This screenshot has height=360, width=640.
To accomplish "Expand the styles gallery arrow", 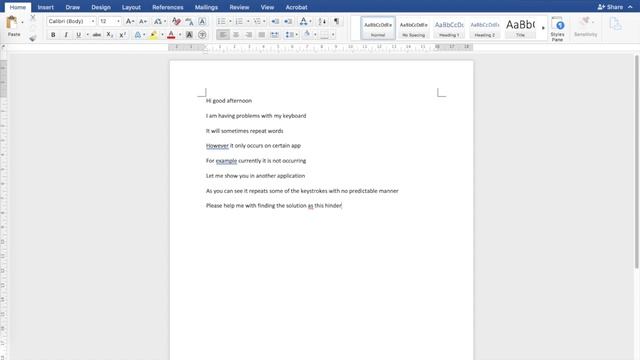I will click(543, 28).
